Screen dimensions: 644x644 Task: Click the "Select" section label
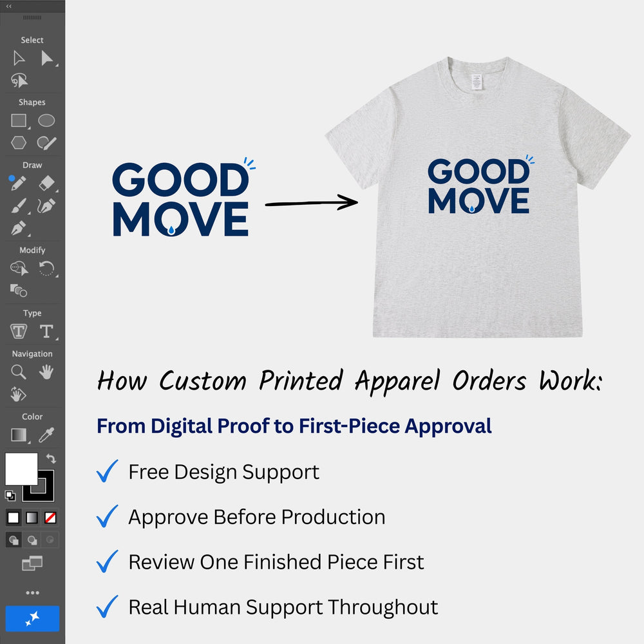(32, 40)
